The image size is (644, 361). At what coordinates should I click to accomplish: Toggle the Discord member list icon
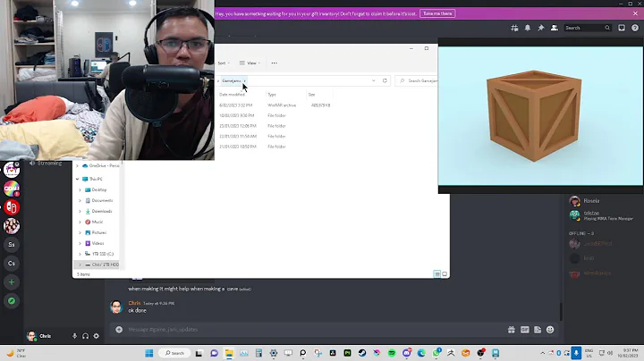554,28
